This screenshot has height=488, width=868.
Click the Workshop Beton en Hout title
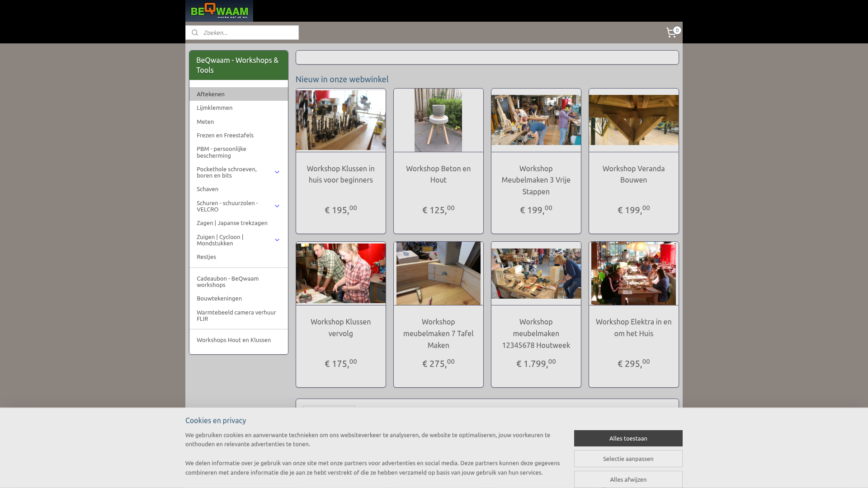pyautogui.click(x=439, y=174)
